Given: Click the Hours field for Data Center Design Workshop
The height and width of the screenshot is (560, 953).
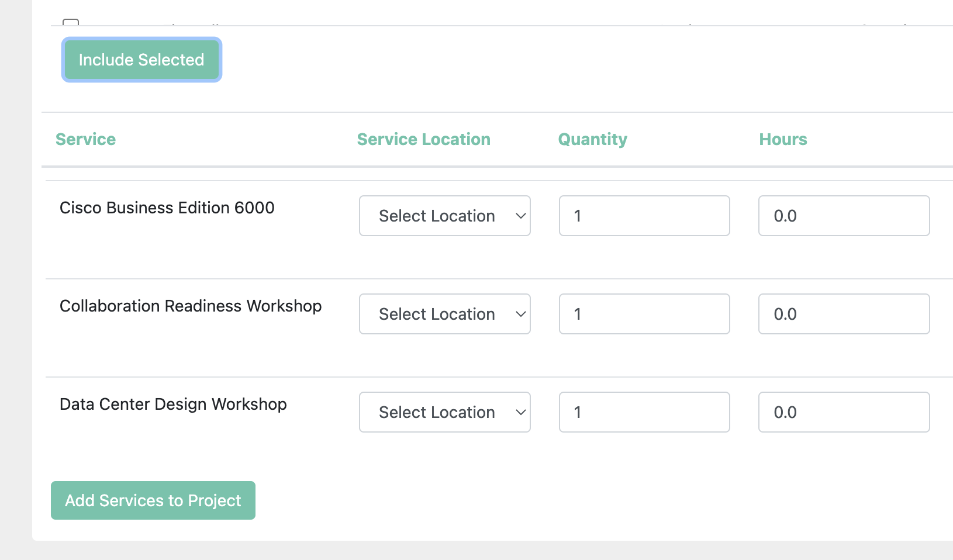Looking at the screenshot, I should tap(844, 412).
